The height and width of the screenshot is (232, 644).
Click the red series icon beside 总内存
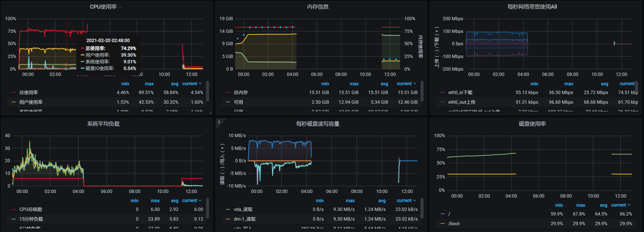228,92
